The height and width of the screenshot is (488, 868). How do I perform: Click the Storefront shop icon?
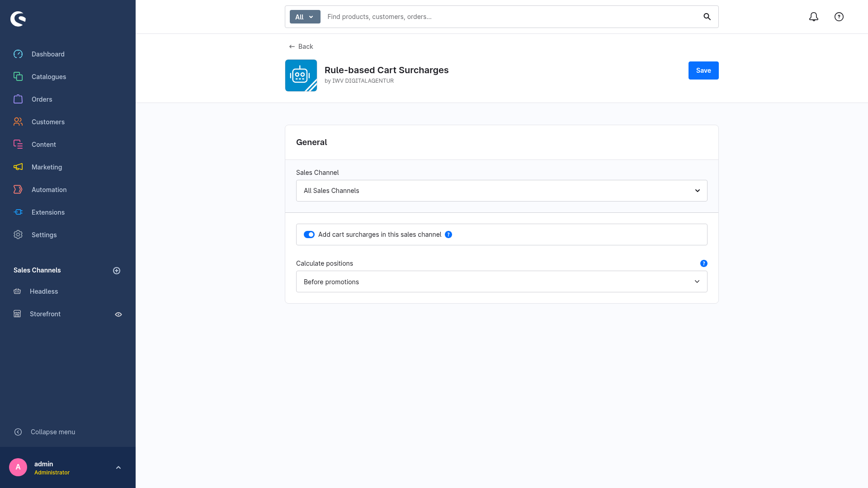[x=17, y=314]
